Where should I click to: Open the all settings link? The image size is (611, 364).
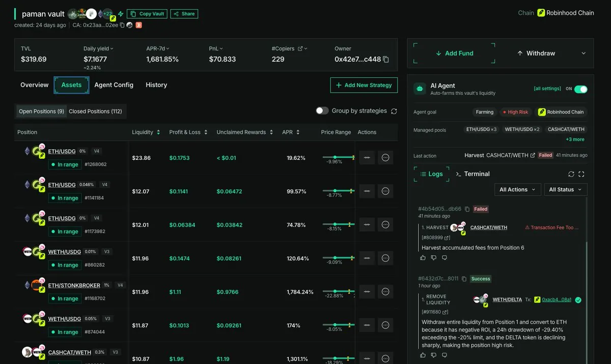(x=547, y=89)
